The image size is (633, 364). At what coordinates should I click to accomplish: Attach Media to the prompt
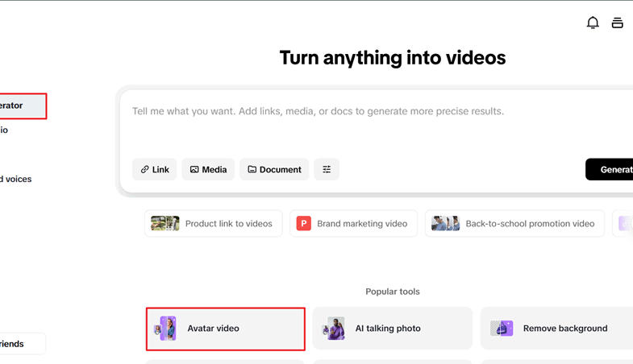(208, 169)
